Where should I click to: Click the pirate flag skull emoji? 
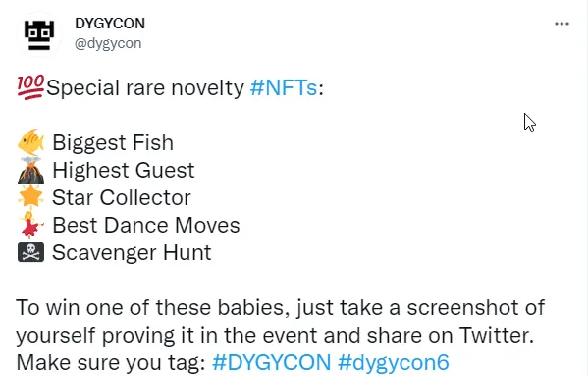coord(30,252)
